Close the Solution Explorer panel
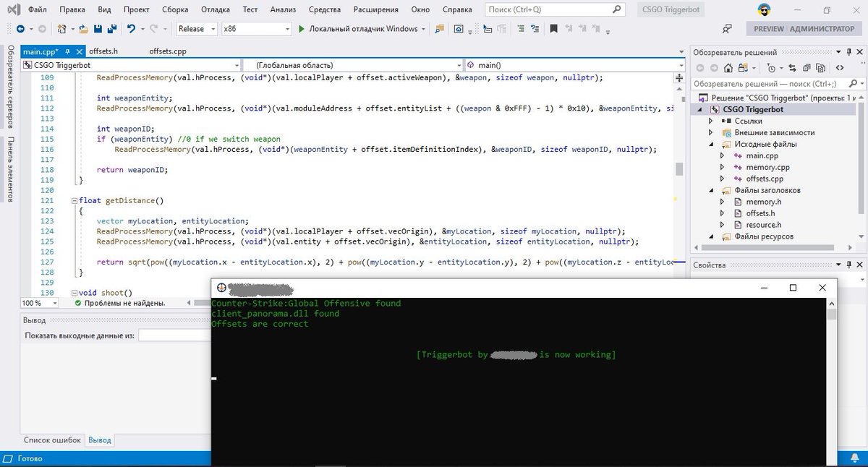The image size is (868, 467). pyautogui.click(x=859, y=52)
